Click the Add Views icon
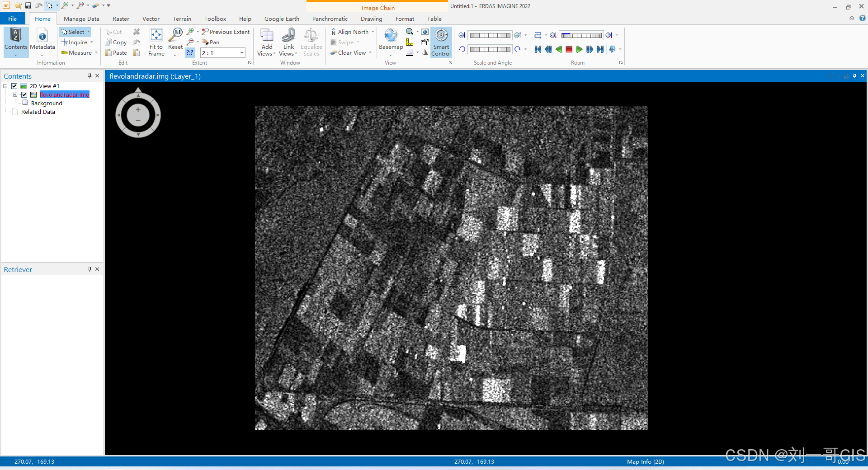868x470 pixels. click(267, 35)
